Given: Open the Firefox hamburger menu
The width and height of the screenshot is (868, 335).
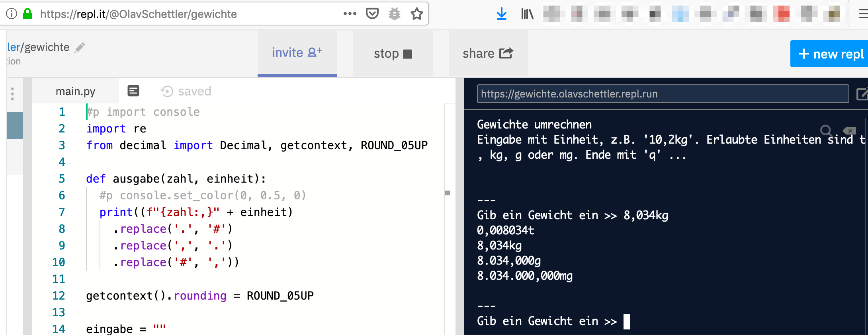Looking at the screenshot, I should tap(863, 14).
